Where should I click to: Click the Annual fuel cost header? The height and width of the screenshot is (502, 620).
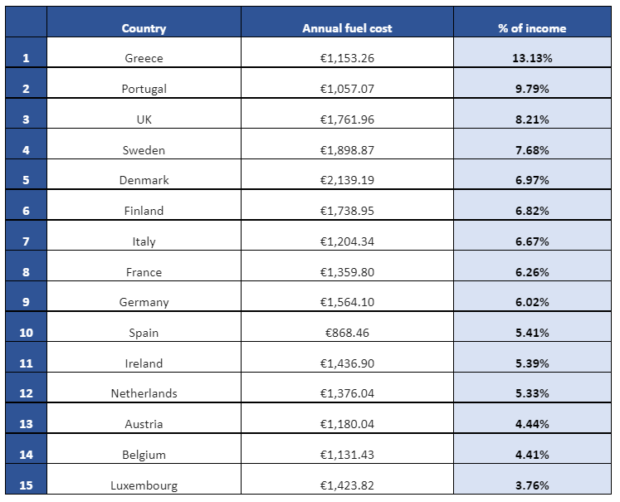[347, 22]
